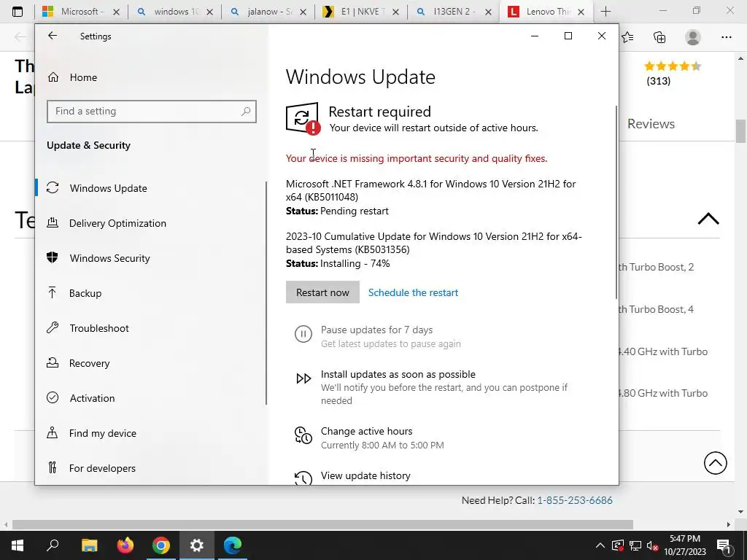Open Edge Settings and more menu
Viewport: 747px width, 560px height.
(x=726, y=37)
